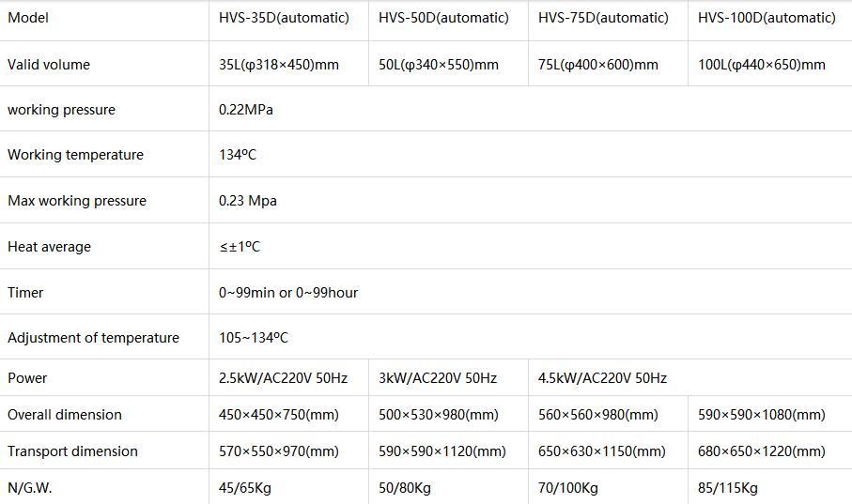The image size is (852, 504).
Task: Click the HVS-35D(automatic) model header cell
Action: click(x=284, y=18)
